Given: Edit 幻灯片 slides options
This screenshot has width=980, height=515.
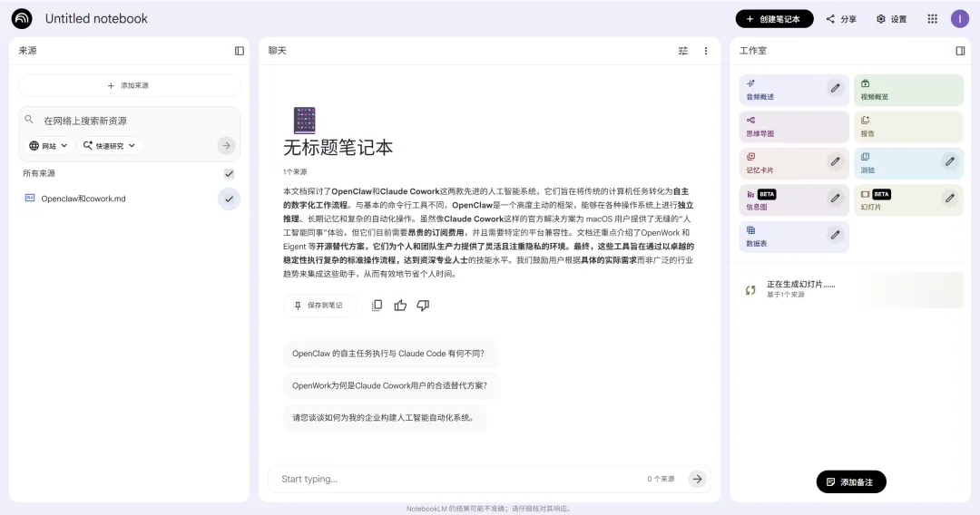Looking at the screenshot, I should pyautogui.click(x=949, y=199).
